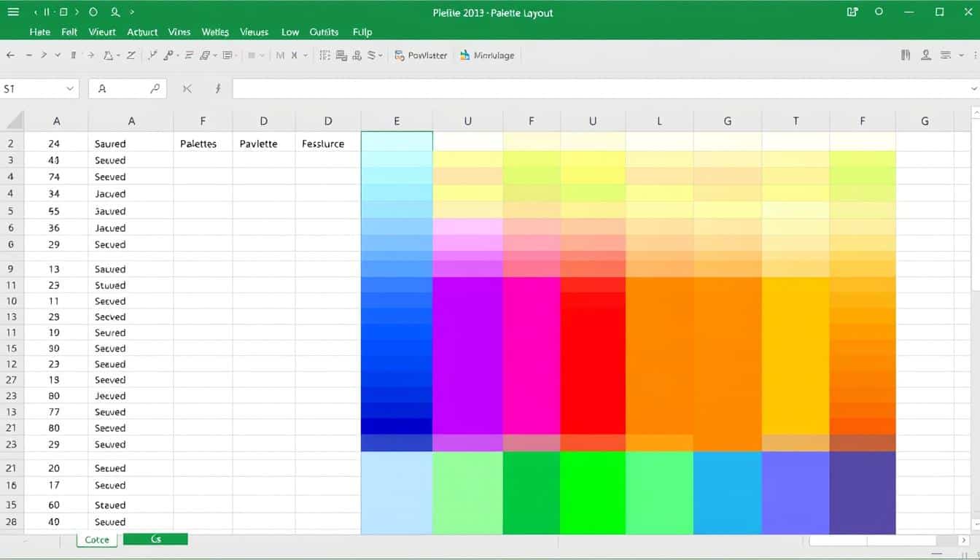
Task: Open the dropdown arrow beside the strikethrough S
Action: point(380,55)
